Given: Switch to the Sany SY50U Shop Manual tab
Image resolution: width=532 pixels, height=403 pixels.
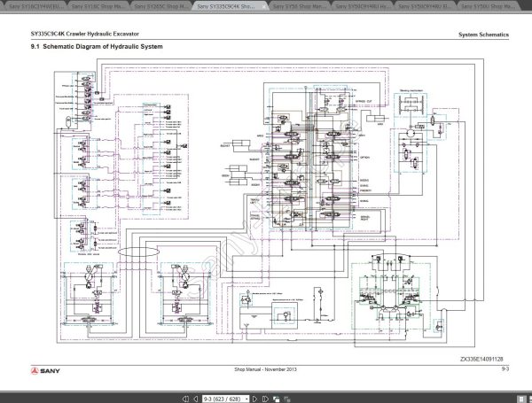Looking at the screenshot, I should [x=488, y=6].
